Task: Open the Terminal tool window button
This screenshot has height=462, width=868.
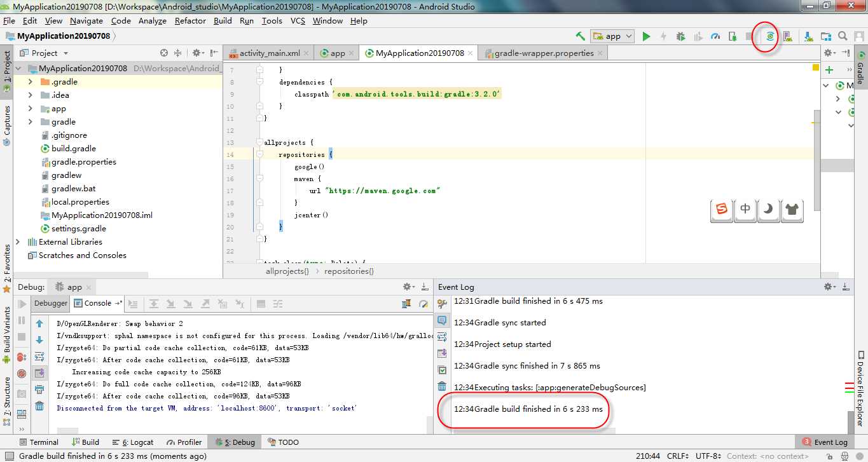Action: [x=38, y=442]
